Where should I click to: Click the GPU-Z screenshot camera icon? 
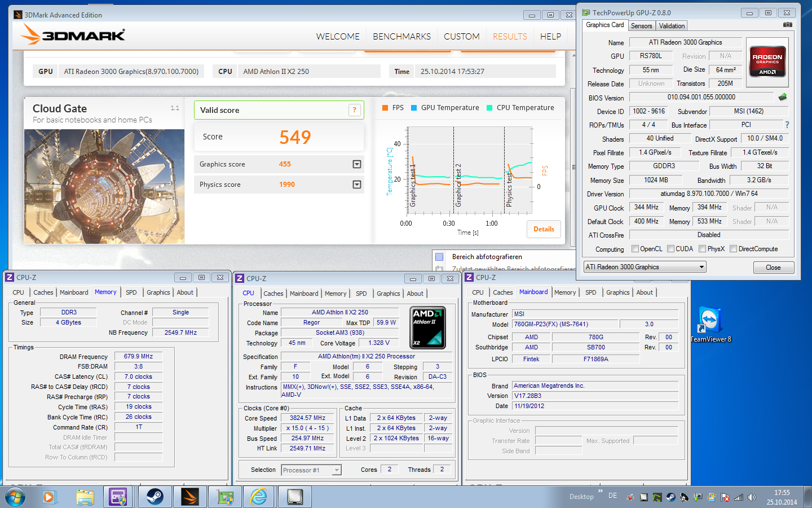pyautogui.click(x=788, y=25)
